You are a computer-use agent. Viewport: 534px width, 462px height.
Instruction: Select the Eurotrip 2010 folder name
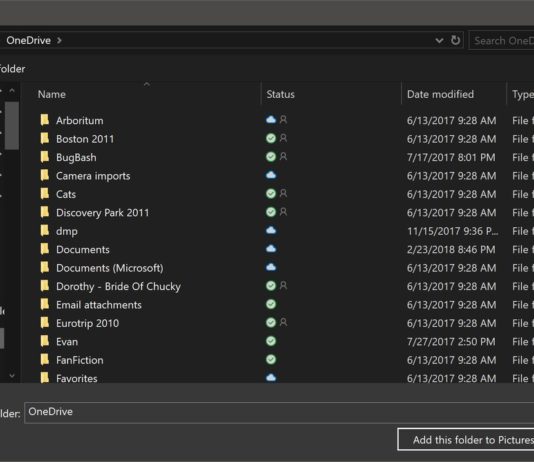tap(88, 323)
